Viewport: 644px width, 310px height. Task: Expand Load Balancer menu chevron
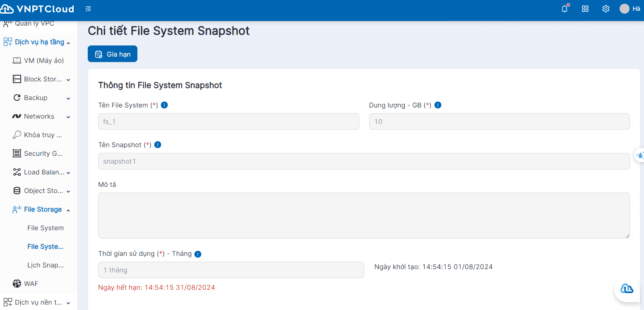(68, 173)
